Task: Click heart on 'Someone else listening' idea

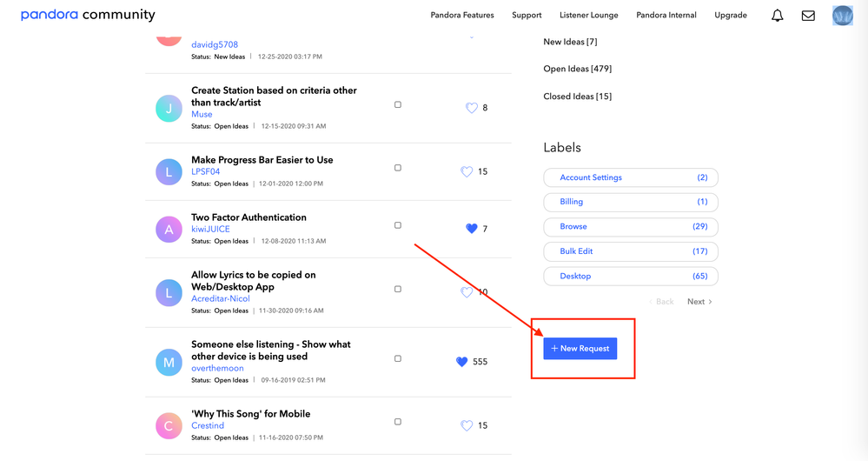Action: point(462,362)
